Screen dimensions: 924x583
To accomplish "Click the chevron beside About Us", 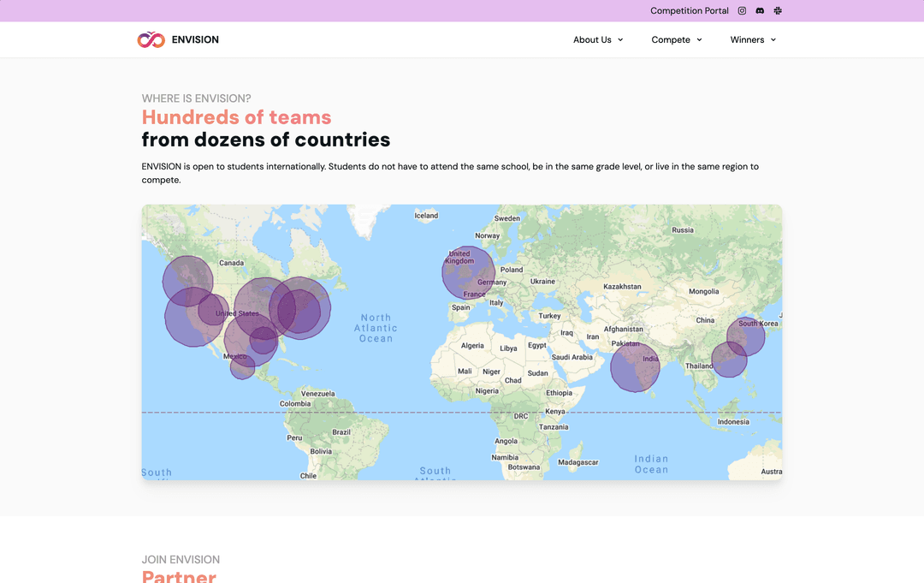I will 620,40.
